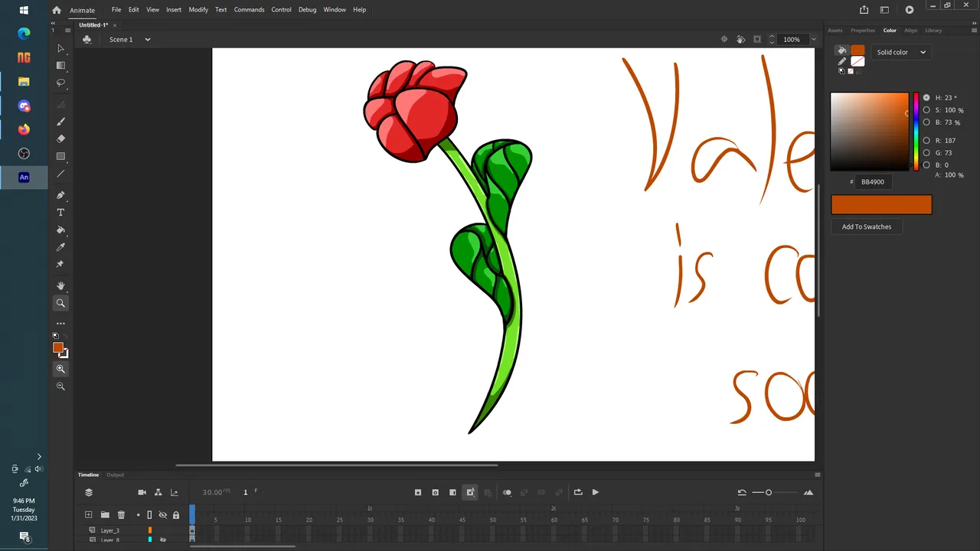Open the Animate Home screen
Viewport: 980px width, 551px height.
coord(56,10)
